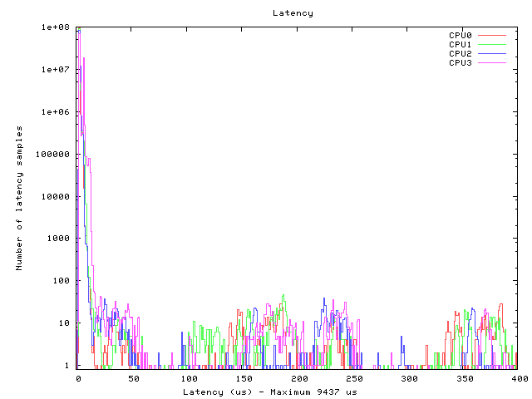Select the CPU2 legend label
This screenshot has width=532, height=399.
point(461,53)
